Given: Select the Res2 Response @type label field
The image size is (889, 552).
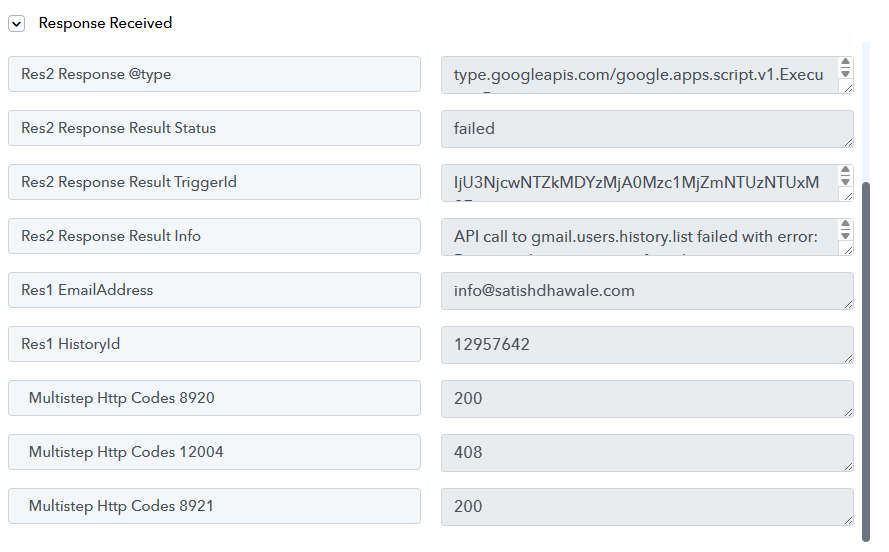Looking at the screenshot, I should (214, 74).
